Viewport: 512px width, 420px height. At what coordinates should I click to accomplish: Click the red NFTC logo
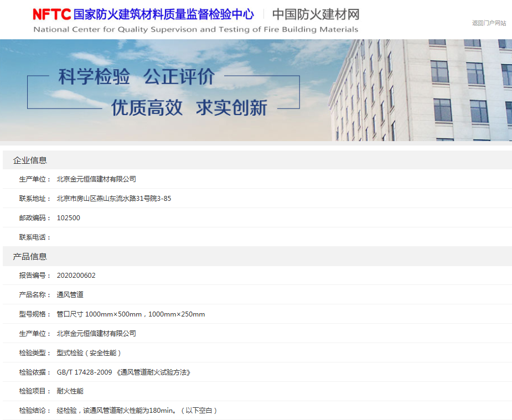click(x=52, y=14)
